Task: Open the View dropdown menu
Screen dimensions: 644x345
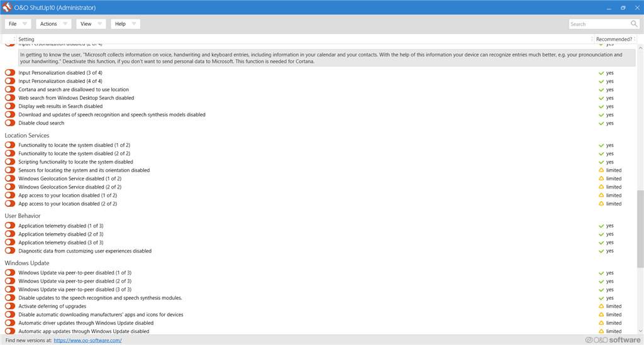Action: [91, 24]
